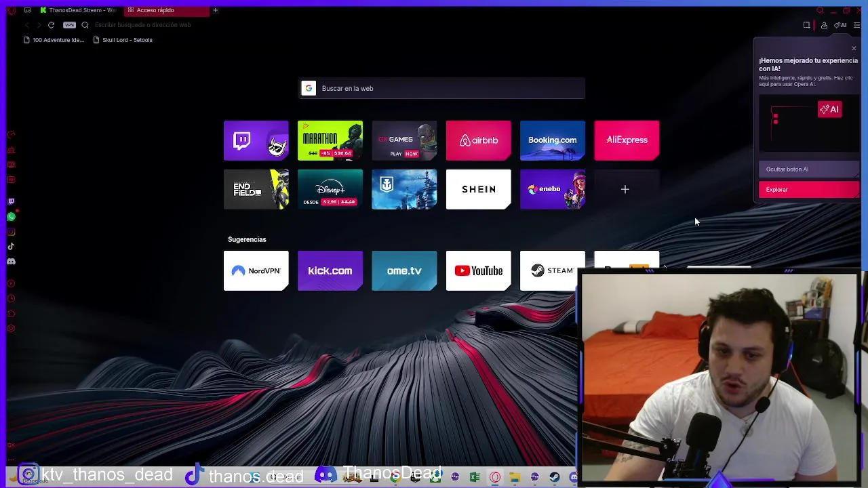
Task: Open the Opera GX menu logo
Action: click(11, 10)
